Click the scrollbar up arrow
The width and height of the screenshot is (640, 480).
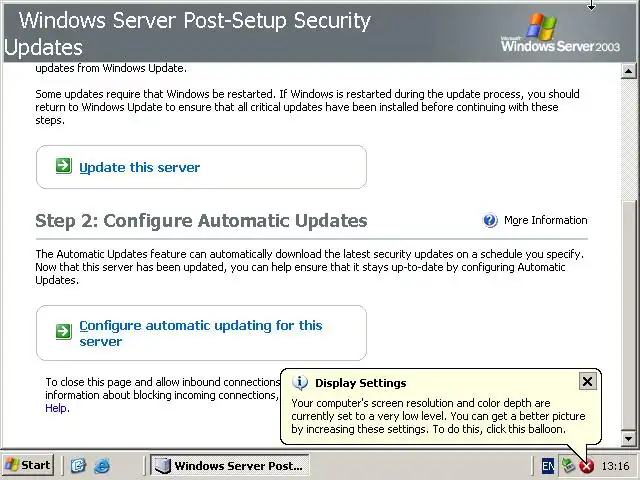point(628,72)
